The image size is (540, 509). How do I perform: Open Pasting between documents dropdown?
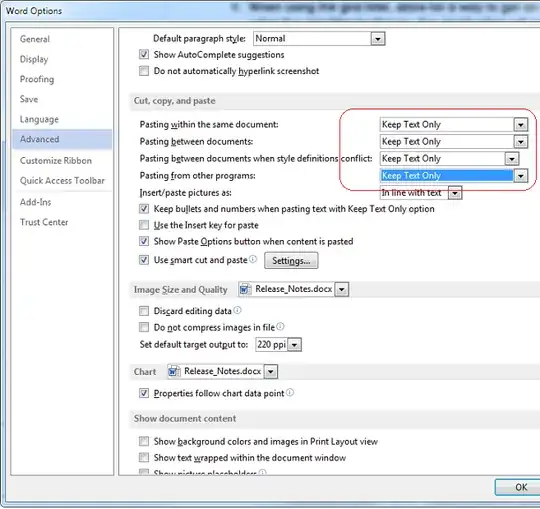click(521, 142)
